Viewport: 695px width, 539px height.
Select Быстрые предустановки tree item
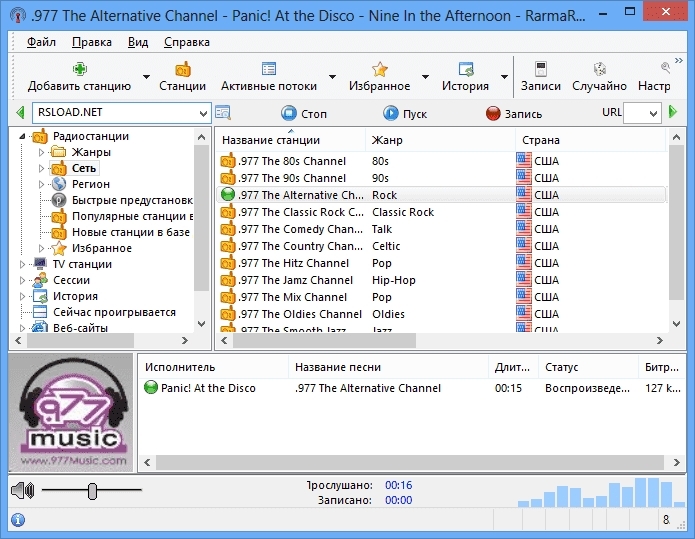132,200
